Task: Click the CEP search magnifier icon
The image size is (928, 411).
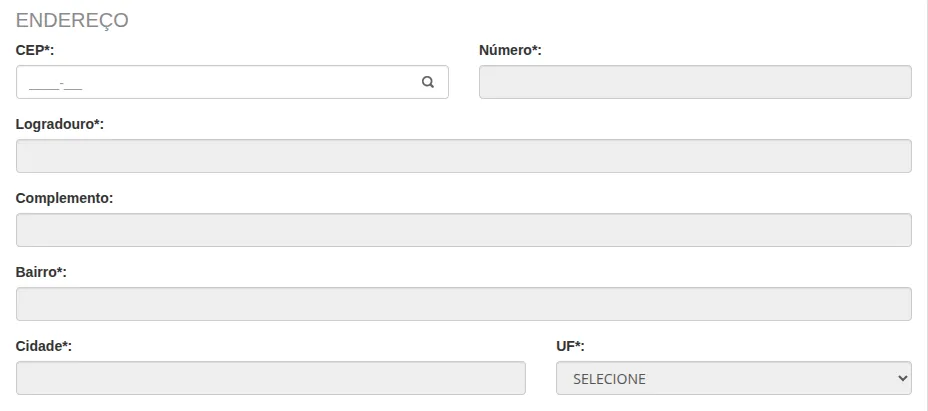Action: (428, 82)
